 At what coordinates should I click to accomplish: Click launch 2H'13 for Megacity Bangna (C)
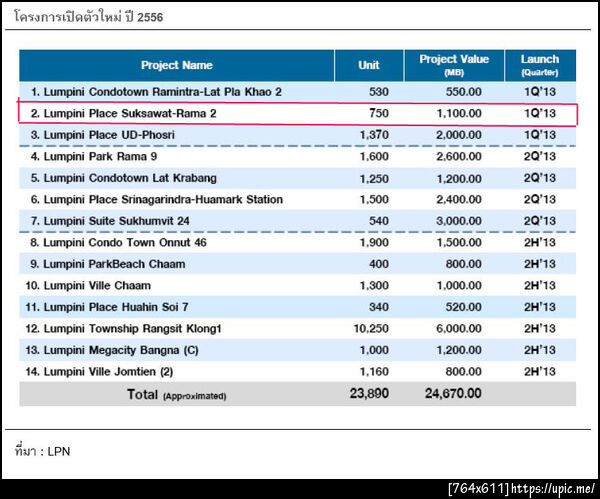pos(540,350)
